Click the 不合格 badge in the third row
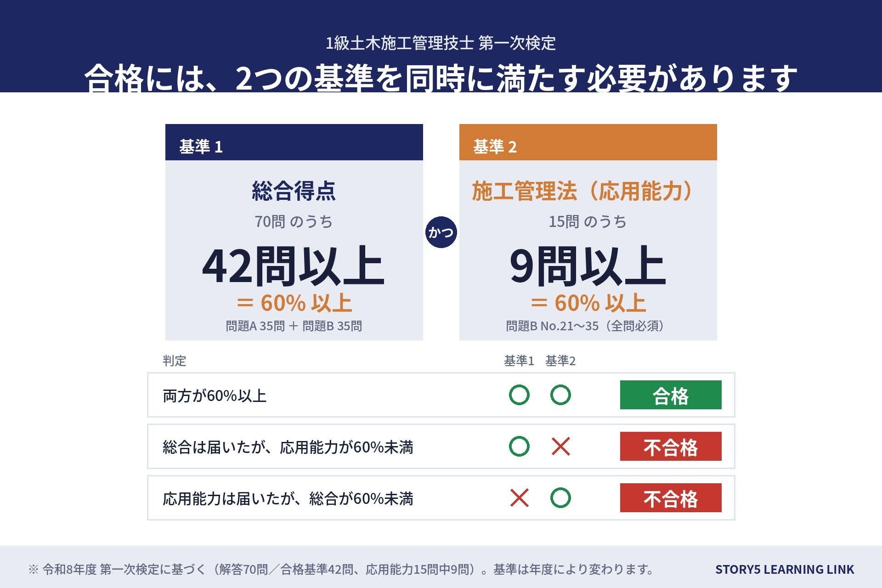Screen dimensions: 882x588 (671, 498)
